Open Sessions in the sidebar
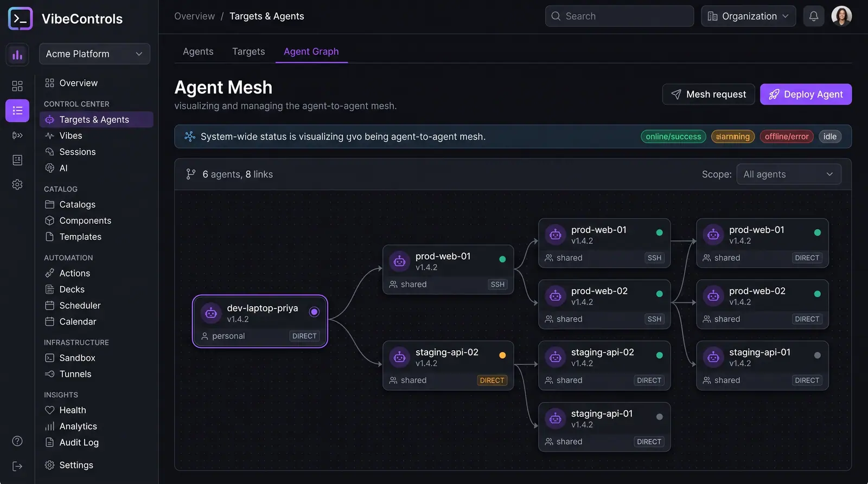868x484 pixels. tap(96, 152)
